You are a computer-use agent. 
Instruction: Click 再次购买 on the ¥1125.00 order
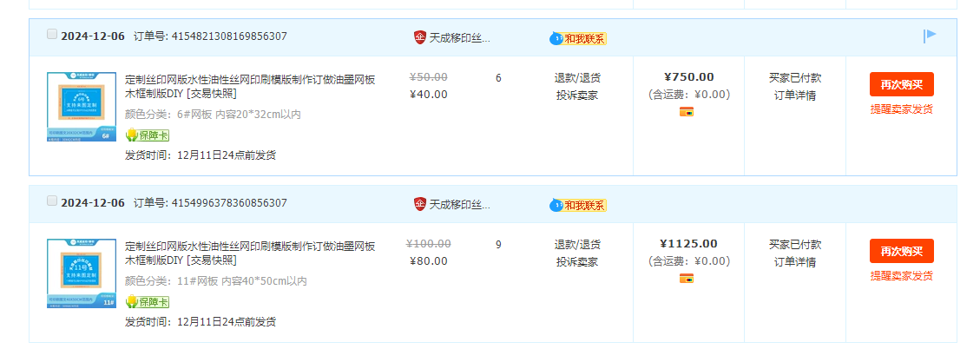click(x=901, y=251)
